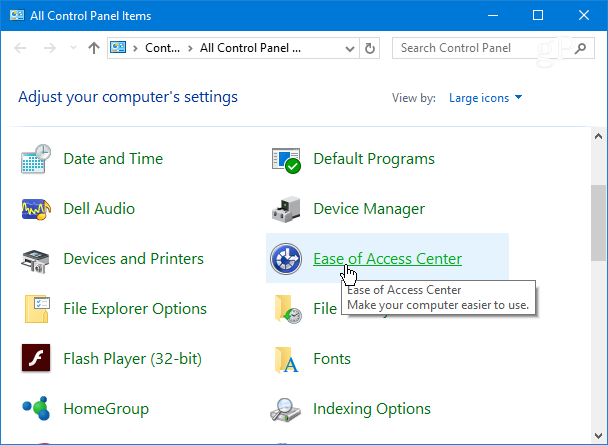Click the Indexing Options magnifier icon
The width and height of the screenshot is (608, 445).
(x=285, y=410)
